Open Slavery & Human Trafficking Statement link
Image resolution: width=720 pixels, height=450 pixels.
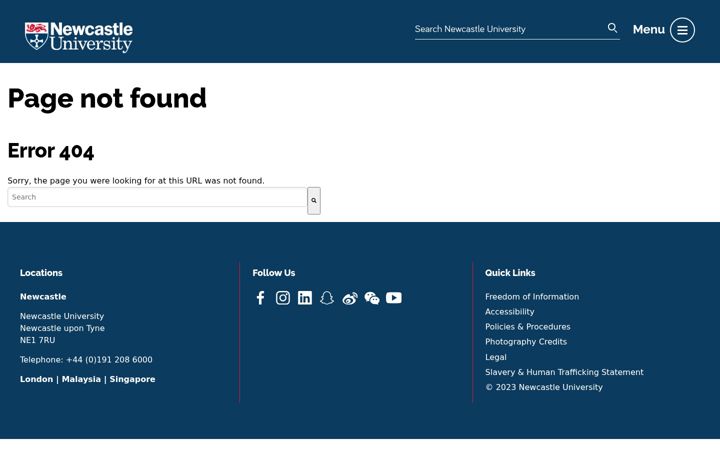(x=564, y=372)
